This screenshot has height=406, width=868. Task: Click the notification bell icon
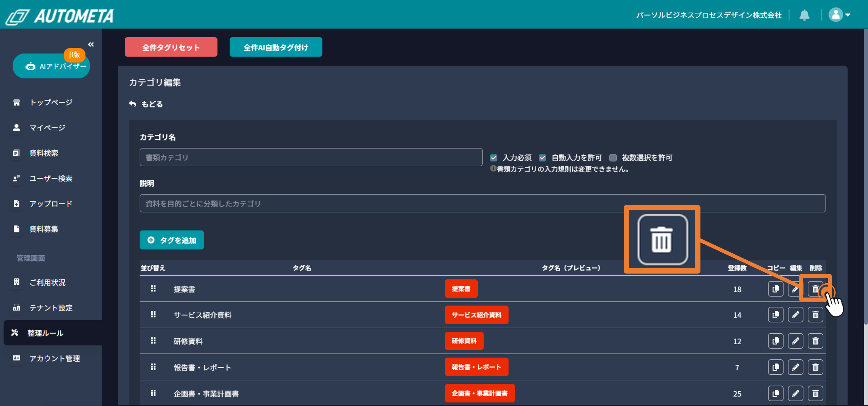(x=804, y=15)
